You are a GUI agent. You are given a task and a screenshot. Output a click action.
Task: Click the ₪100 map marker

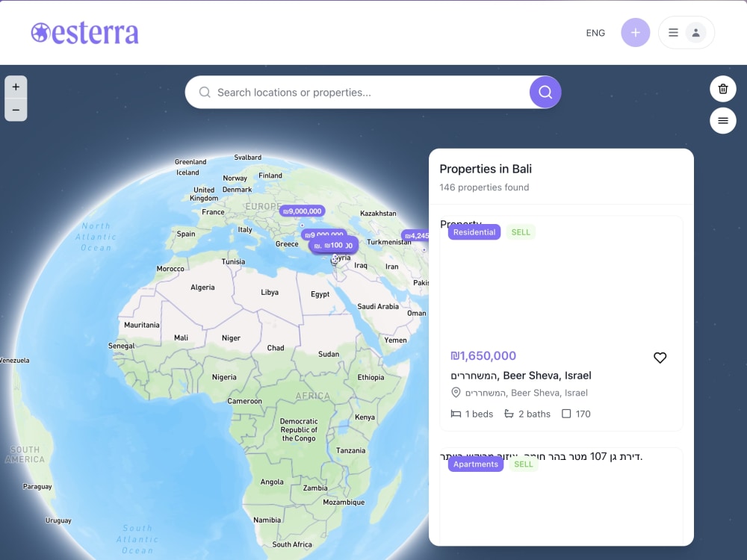pos(333,245)
